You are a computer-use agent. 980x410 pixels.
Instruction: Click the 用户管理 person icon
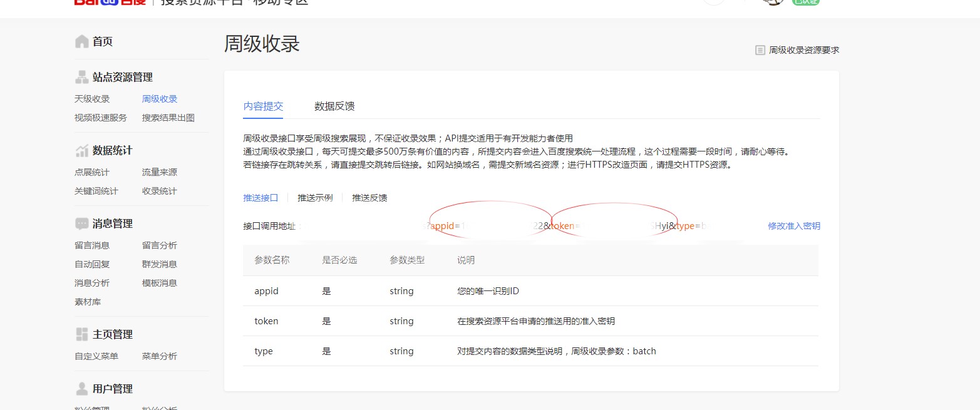click(x=81, y=388)
